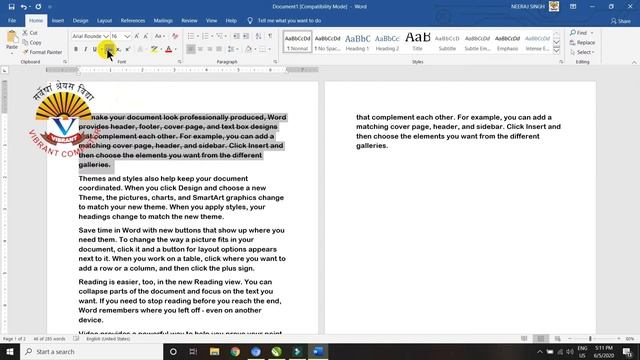Click the Replace button

point(582,42)
